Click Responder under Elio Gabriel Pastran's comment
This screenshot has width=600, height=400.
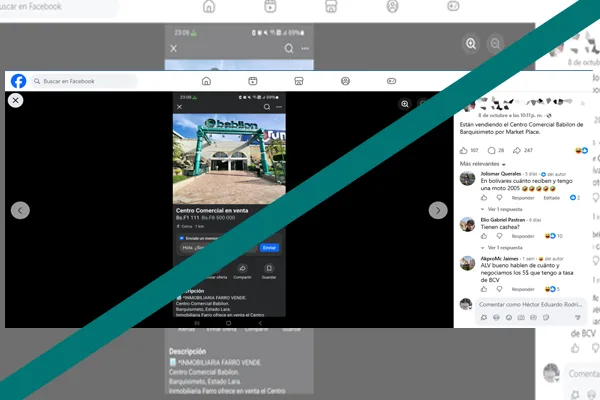[523, 236]
